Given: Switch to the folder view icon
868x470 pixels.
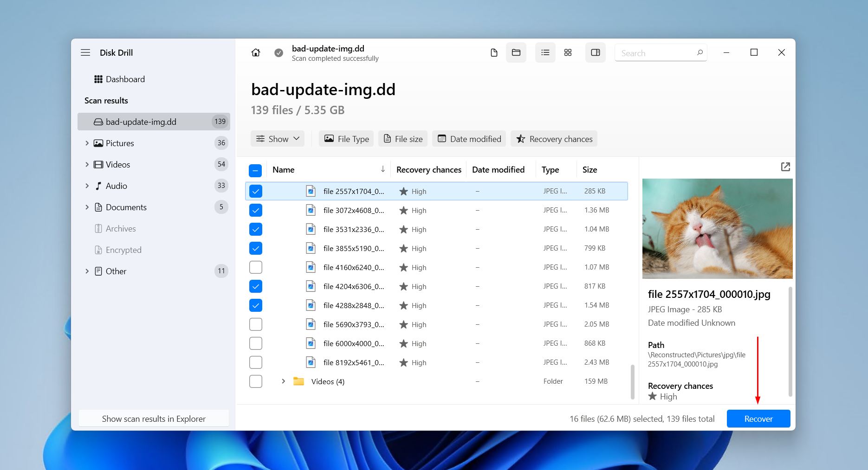Looking at the screenshot, I should pos(516,53).
